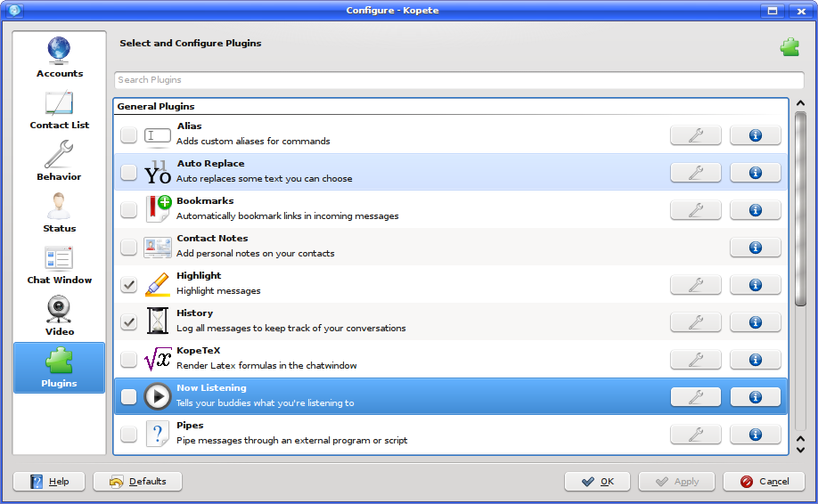Click the green puzzle piece header icon
Viewport: 818px width, 504px height.
point(789,47)
